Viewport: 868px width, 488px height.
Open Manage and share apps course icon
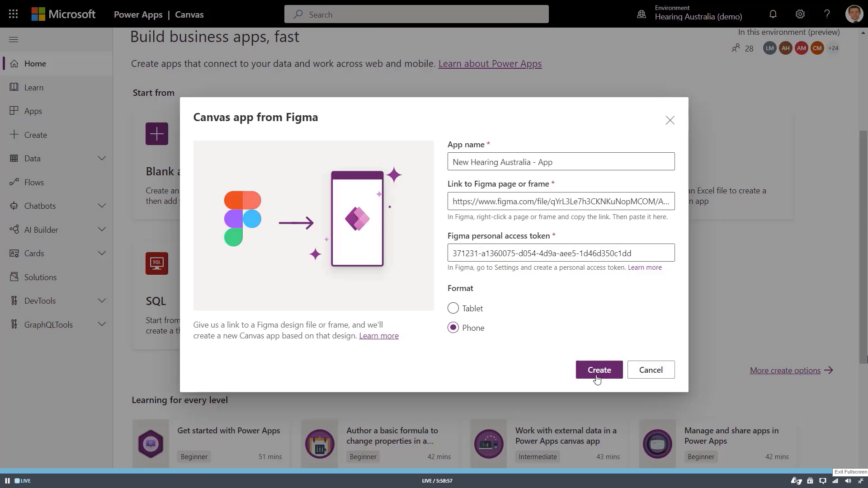657,444
